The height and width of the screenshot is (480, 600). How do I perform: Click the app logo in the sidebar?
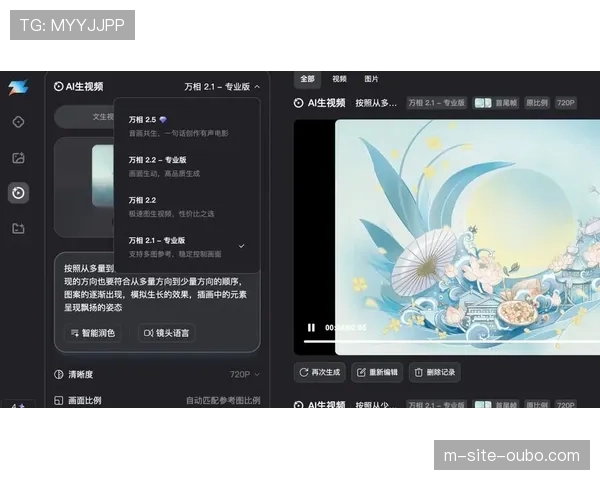point(18,87)
